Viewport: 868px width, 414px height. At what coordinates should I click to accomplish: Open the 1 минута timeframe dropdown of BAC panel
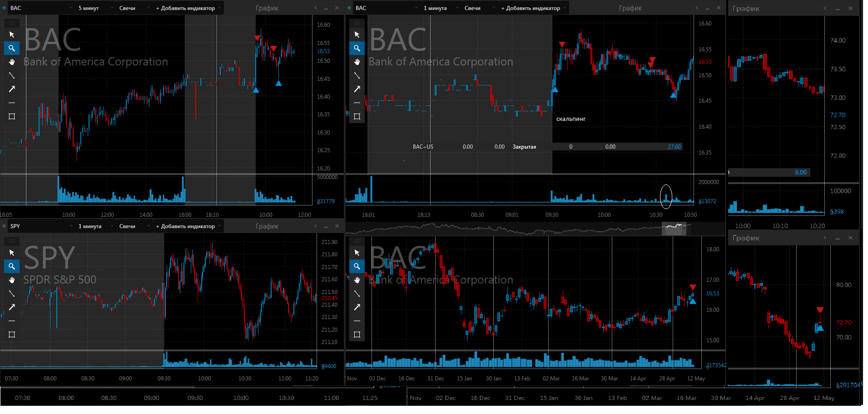(441, 8)
